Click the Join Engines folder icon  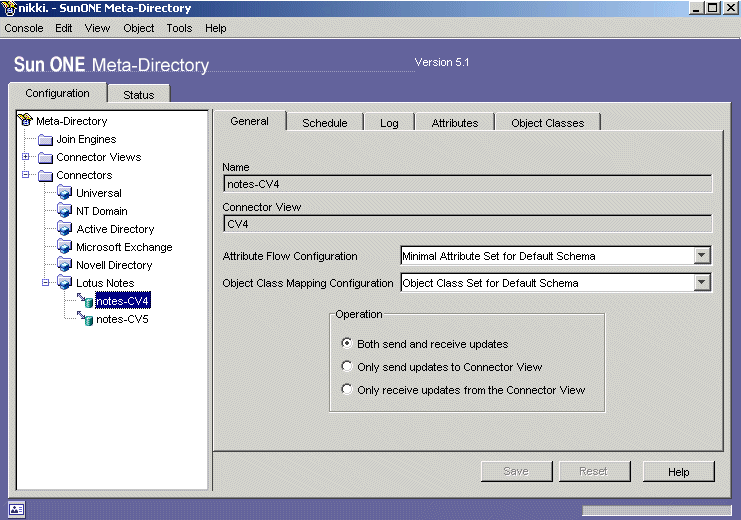[x=45, y=139]
